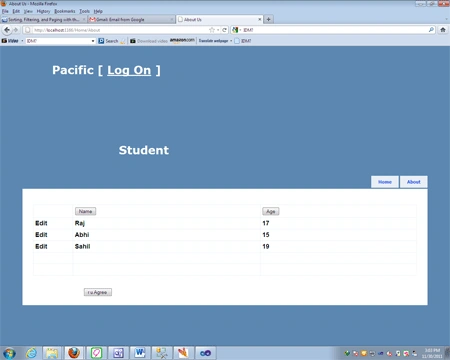Go to the About navigation tab
450x360 pixels.
pyautogui.click(x=414, y=182)
